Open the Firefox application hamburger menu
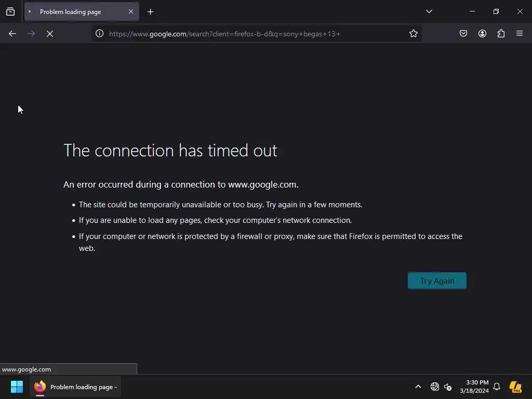The width and height of the screenshot is (532, 399). pos(520,33)
